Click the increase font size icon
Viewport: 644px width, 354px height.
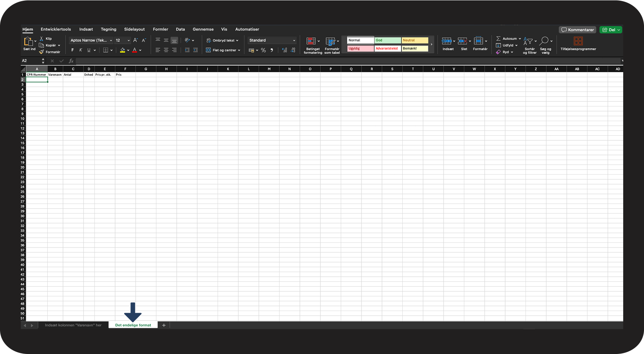coord(135,40)
